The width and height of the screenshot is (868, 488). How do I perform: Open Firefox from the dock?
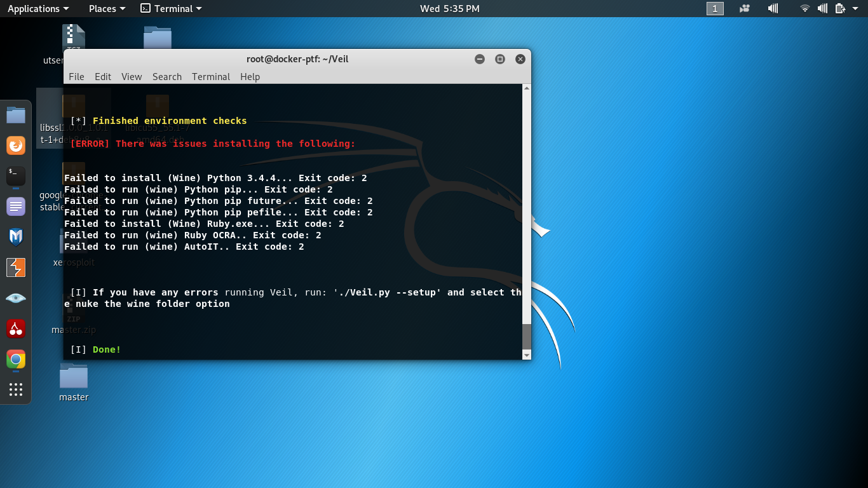pos(16,145)
